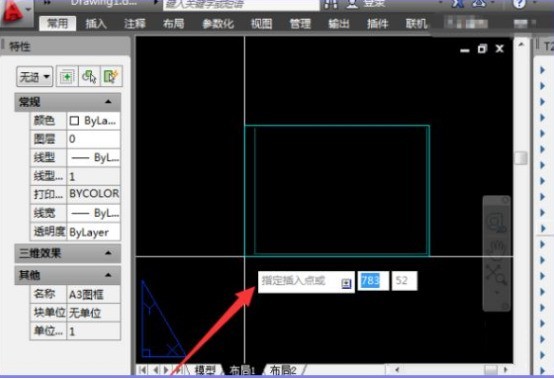
Task: Click horizontal scrollbar right arrow
Action: click(x=506, y=369)
